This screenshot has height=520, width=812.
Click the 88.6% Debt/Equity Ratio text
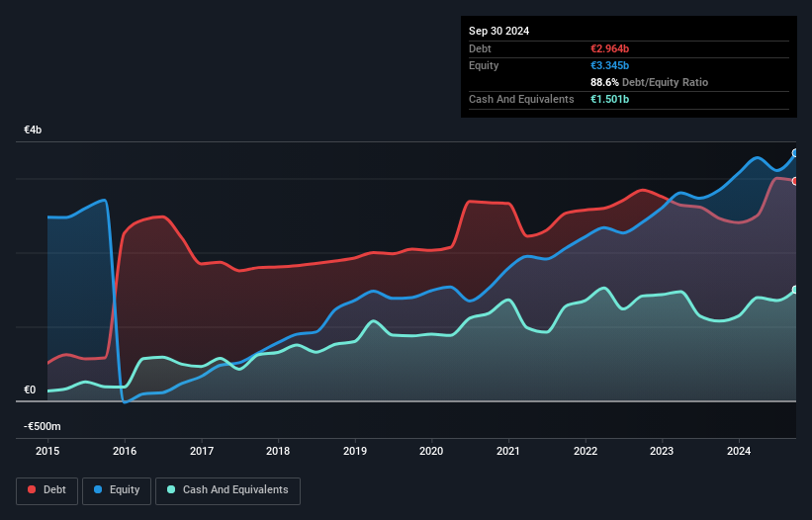click(649, 82)
